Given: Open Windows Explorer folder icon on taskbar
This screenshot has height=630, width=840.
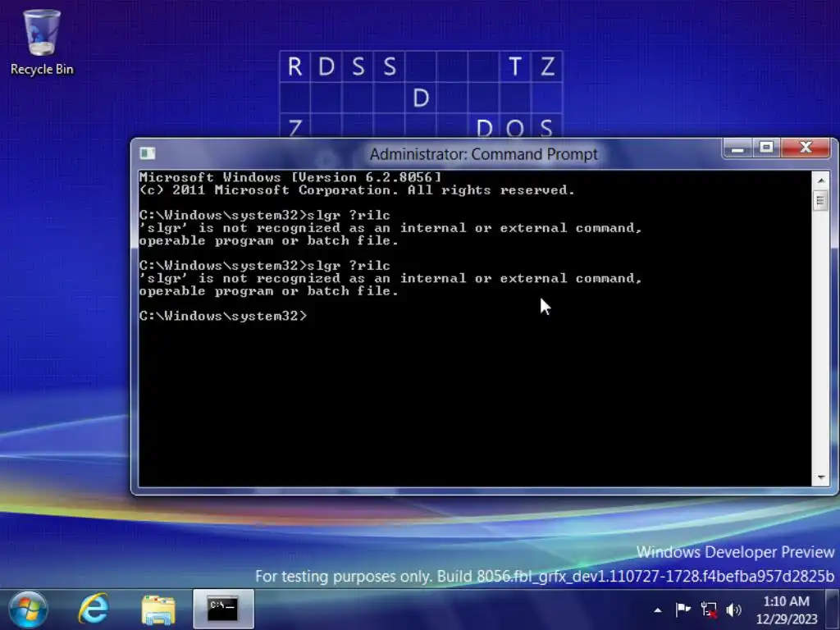Looking at the screenshot, I should pyautogui.click(x=158, y=609).
